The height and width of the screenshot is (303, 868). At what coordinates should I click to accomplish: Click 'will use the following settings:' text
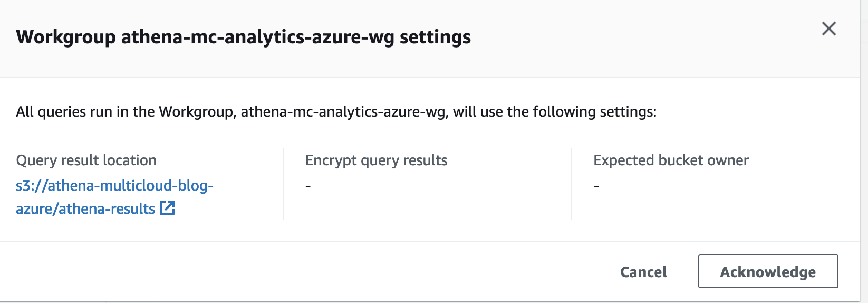(555, 112)
